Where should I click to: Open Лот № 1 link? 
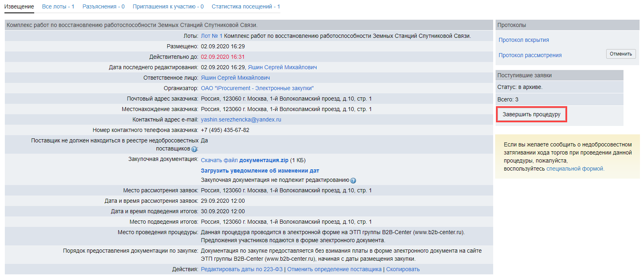pyautogui.click(x=211, y=36)
